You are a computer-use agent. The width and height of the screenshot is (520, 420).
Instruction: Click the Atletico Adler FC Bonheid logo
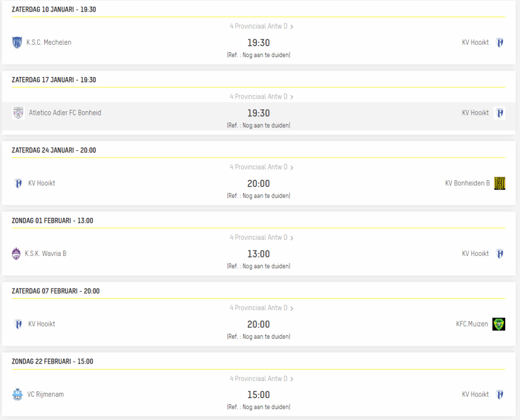pyautogui.click(x=18, y=113)
